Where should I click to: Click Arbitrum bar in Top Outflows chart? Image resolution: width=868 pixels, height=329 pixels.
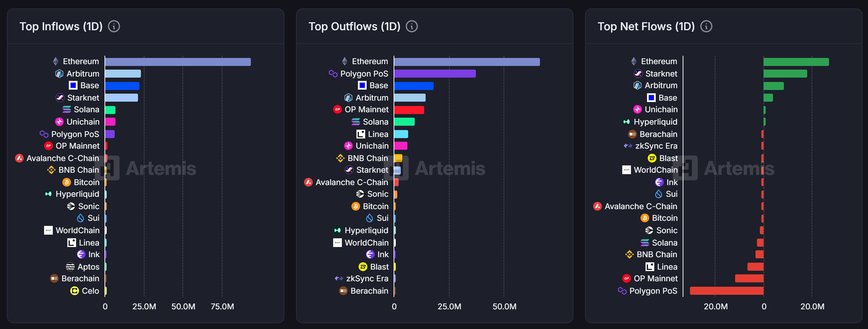coord(410,98)
